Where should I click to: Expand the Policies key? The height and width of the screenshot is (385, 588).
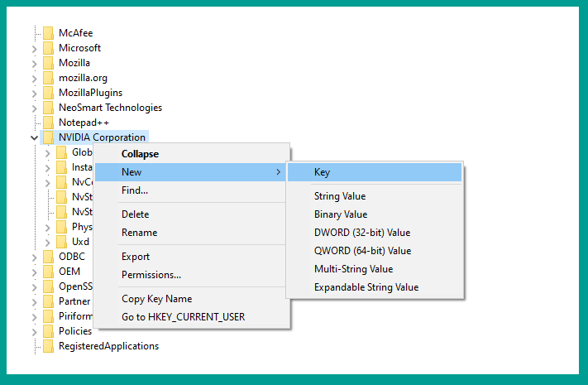34,332
